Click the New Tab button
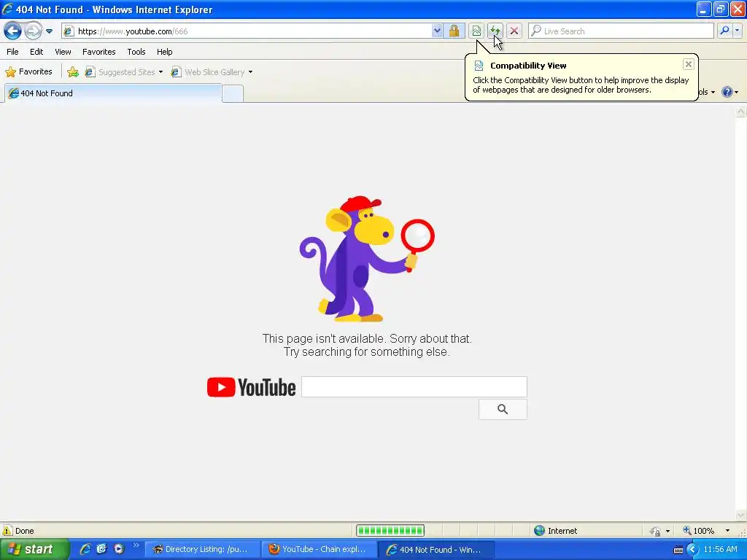747x560 pixels. pyautogui.click(x=233, y=94)
